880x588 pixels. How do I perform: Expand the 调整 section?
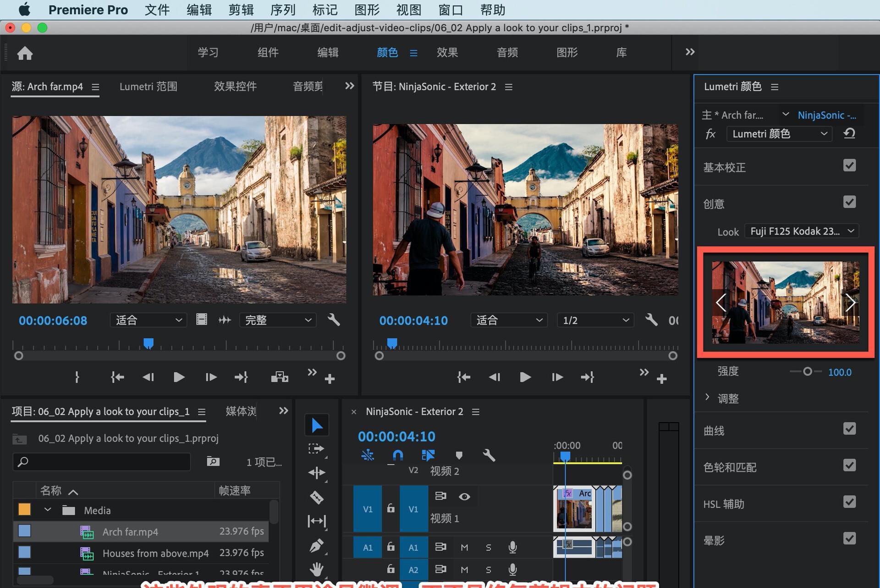(x=707, y=397)
